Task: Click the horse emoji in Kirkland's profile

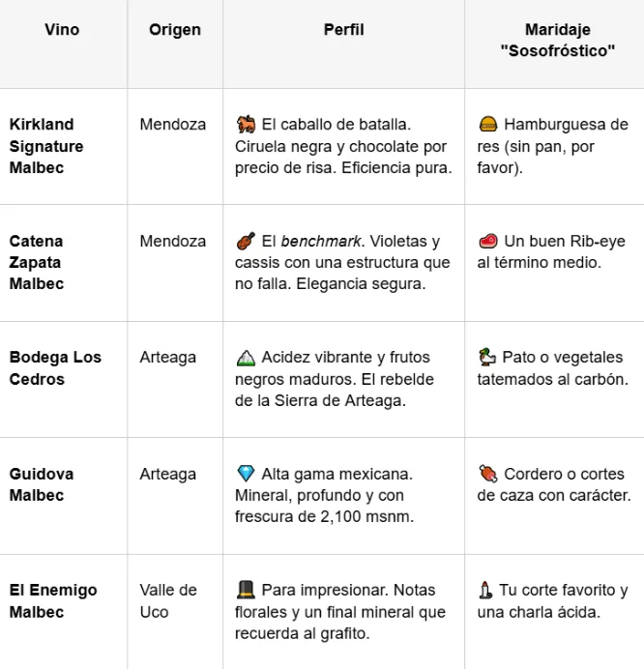Action: click(245, 125)
